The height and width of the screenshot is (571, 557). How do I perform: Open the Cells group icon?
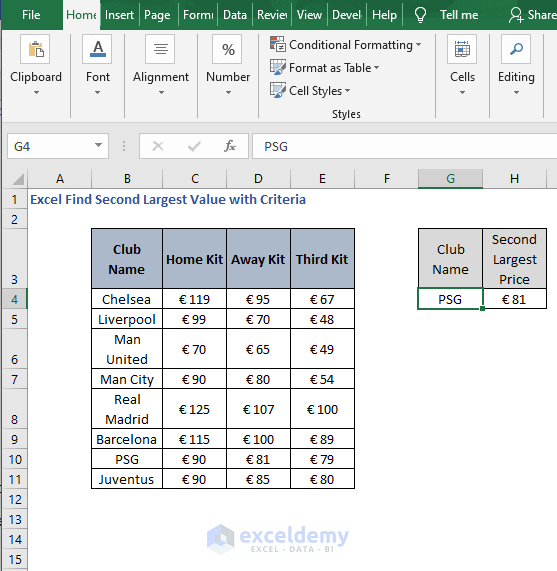[462, 49]
